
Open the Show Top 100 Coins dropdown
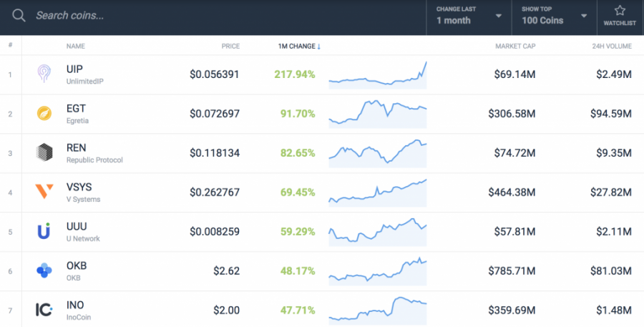(x=554, y=17)
